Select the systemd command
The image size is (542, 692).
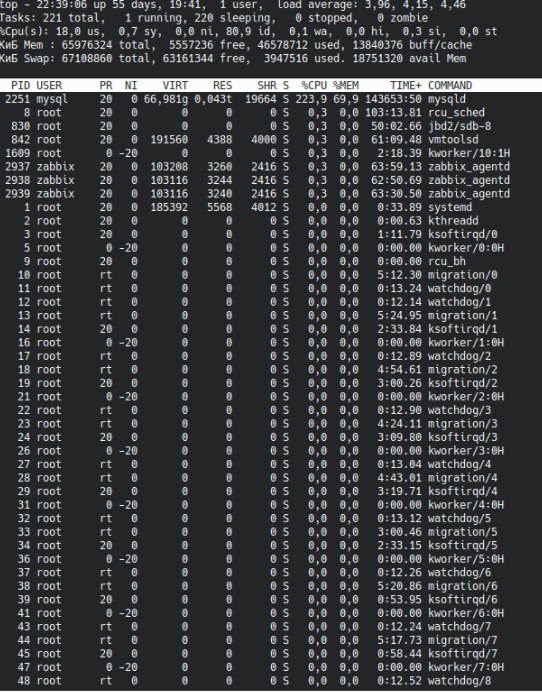tap(450, 207)
